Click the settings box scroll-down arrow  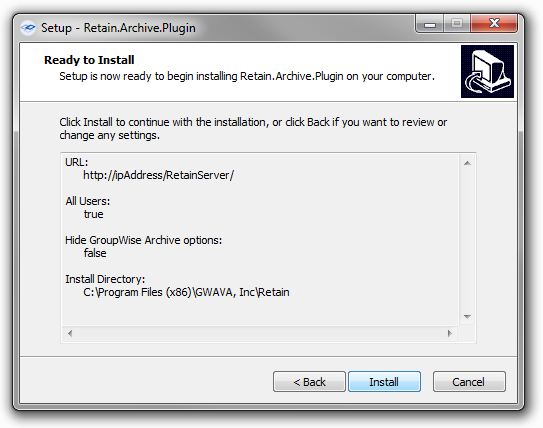(x=467, y=316)
